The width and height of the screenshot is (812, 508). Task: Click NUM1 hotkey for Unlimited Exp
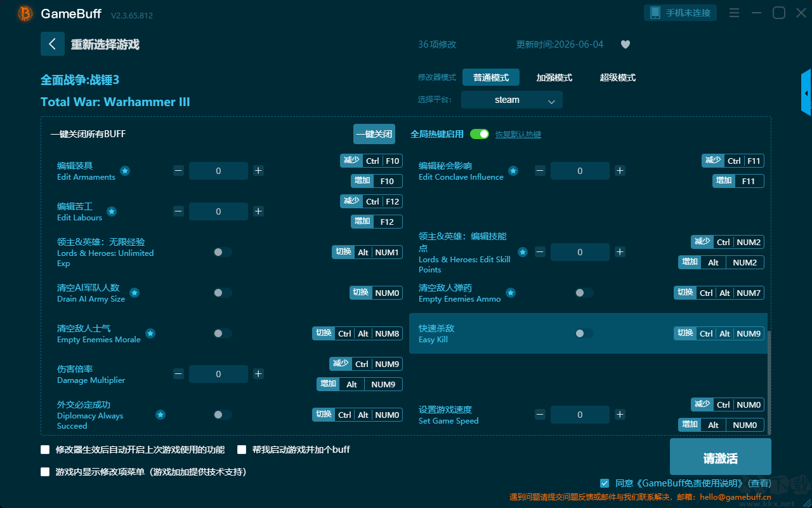point(367,252)
